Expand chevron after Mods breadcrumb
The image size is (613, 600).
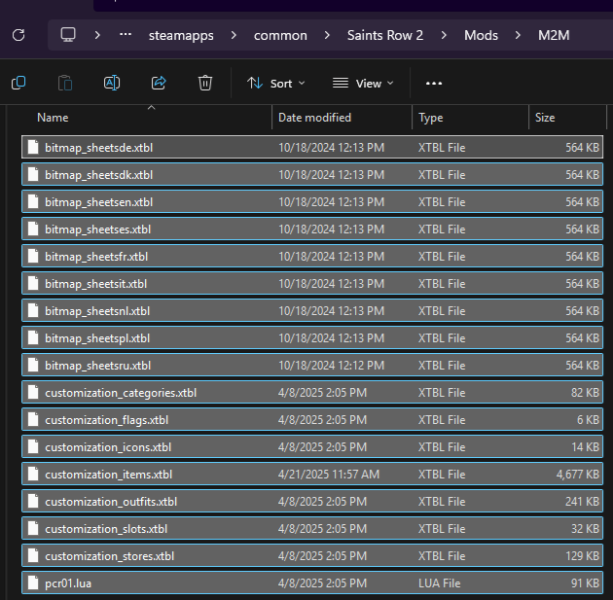(518, 35)
